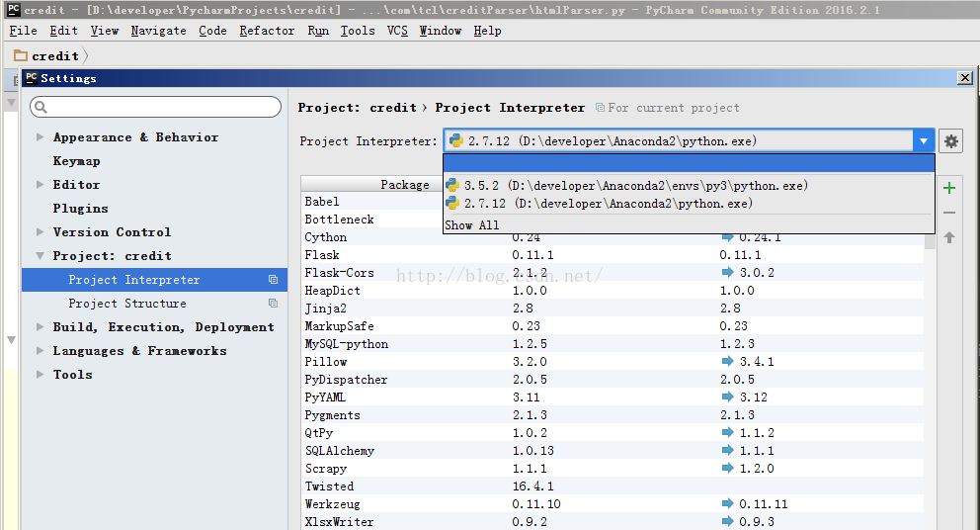Click the Package column header
Viewport: 980px width, 530px height.
click(x=405, y=185)
